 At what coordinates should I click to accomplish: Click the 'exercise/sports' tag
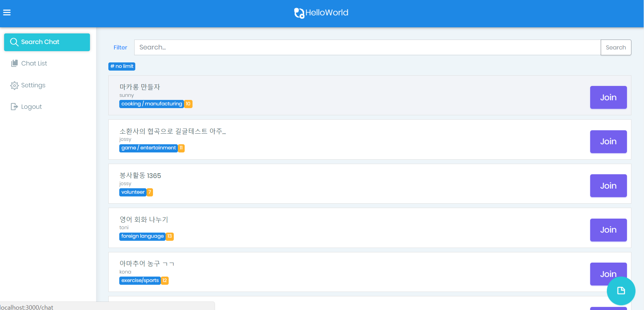(140, 280)
